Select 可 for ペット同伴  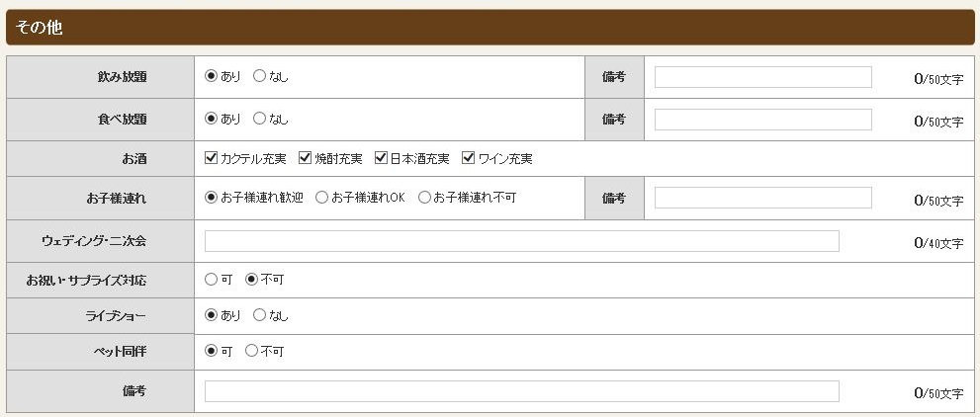click(212, 351)
